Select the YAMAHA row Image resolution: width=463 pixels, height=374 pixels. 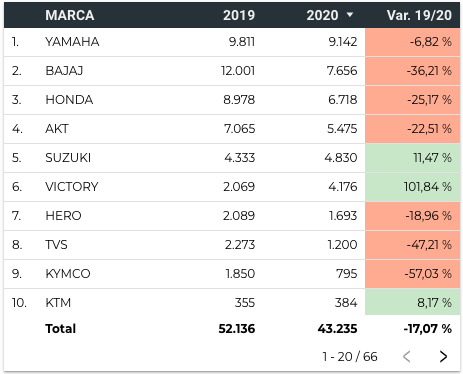point(232,42)
